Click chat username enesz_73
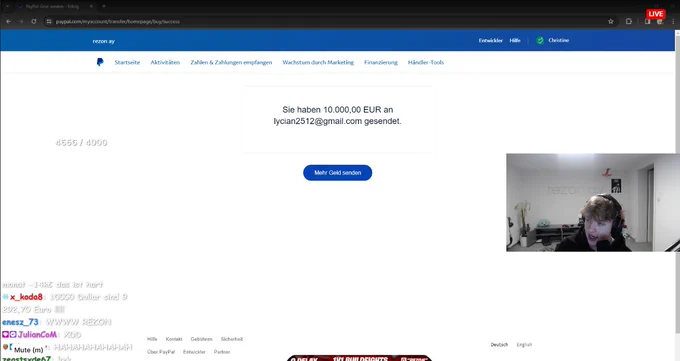 click(20, 322)
